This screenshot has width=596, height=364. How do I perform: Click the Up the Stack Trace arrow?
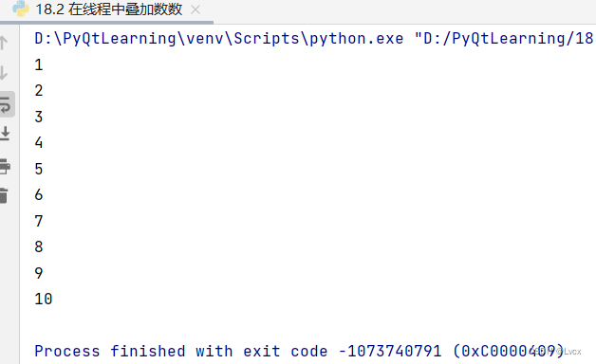point(4,42)
